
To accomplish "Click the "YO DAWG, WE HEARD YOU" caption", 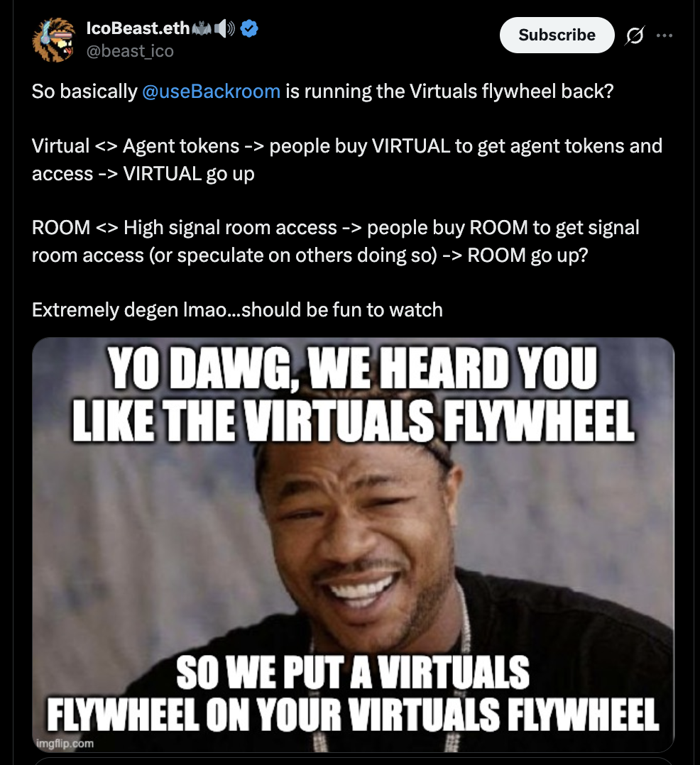I will pos(352,368).
